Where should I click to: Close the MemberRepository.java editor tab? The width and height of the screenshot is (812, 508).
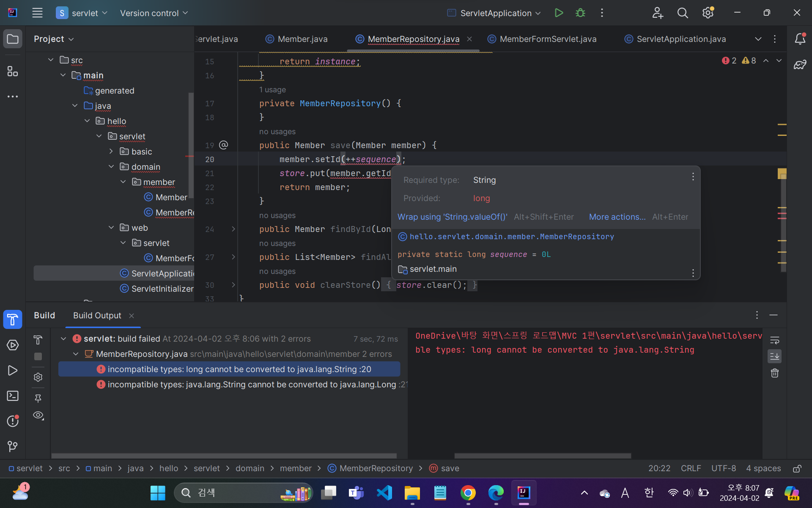click(469, 39)
